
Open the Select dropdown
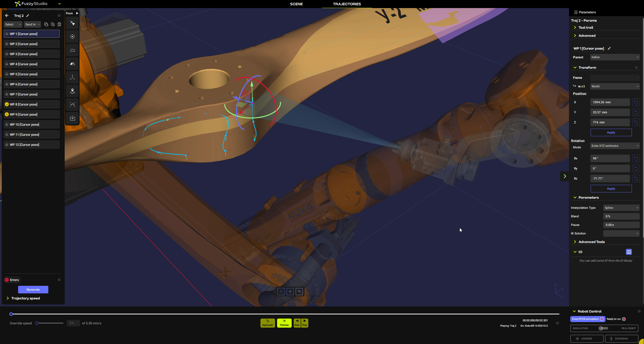[13, 24]
